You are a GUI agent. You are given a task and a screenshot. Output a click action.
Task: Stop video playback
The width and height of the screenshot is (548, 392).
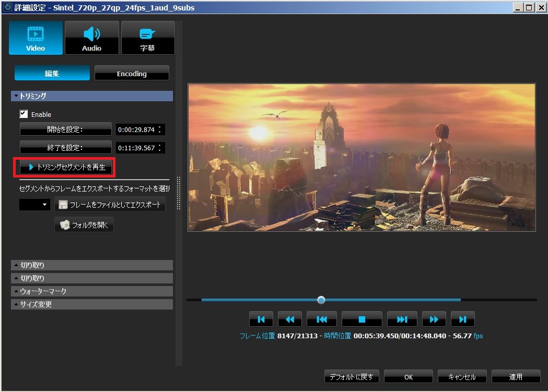click(x=362, y=319)
